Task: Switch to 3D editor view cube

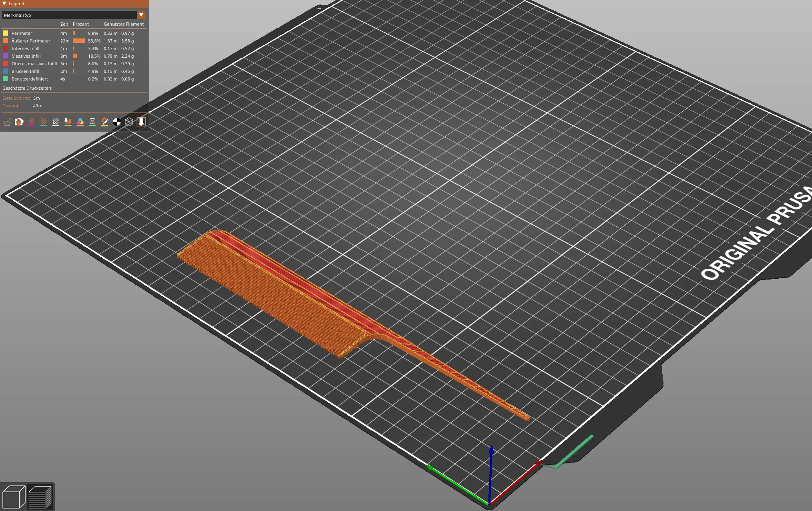Action: click(14, 497)
